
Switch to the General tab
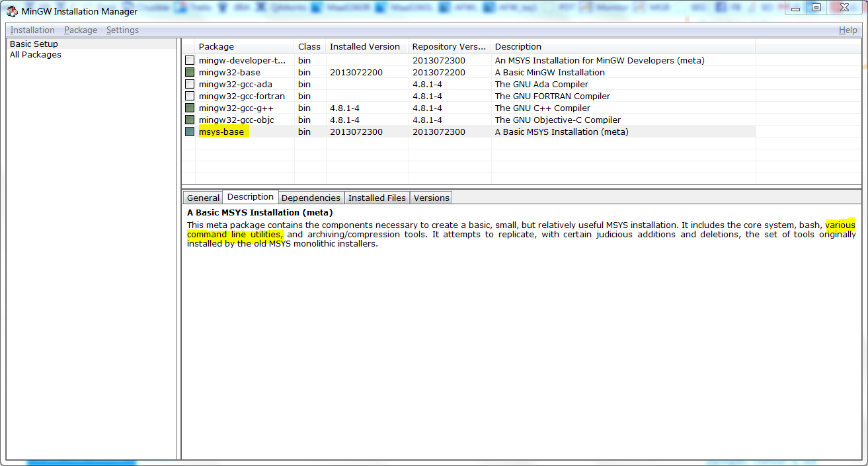coord(203,198)
